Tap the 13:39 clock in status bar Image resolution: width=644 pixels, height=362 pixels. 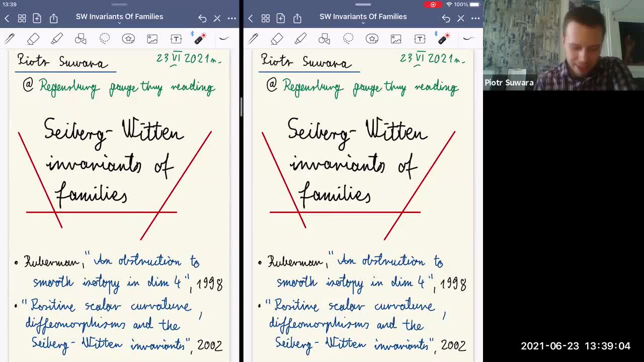10,5
